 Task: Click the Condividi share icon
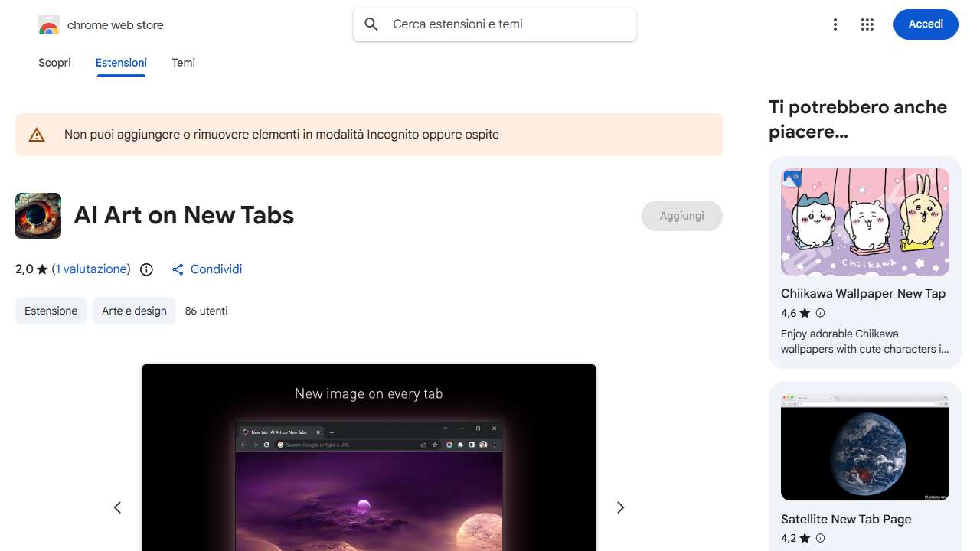tap(178, 269)
